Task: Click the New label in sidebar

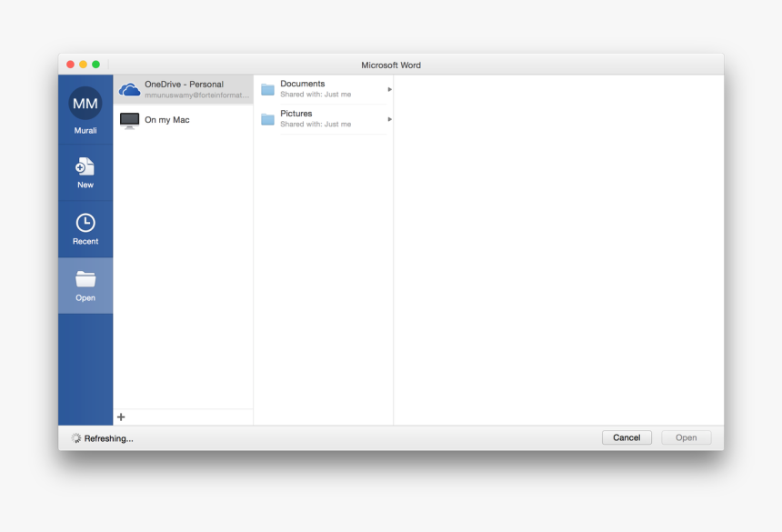Action: click(85, 185)
